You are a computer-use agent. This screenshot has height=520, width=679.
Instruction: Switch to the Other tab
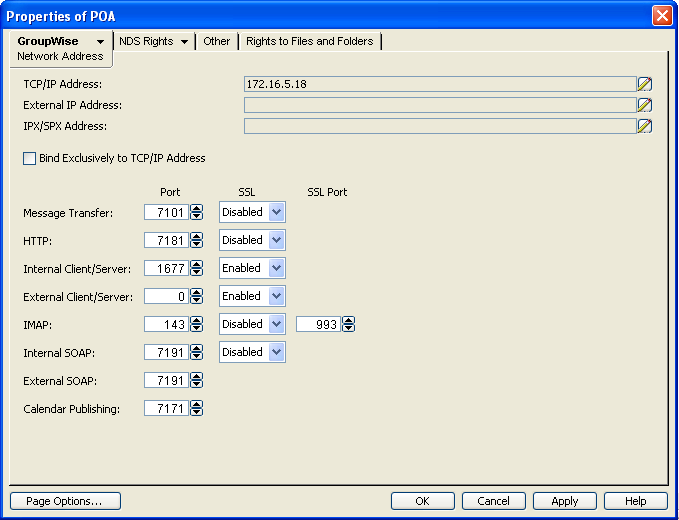(x=217, y=41)
